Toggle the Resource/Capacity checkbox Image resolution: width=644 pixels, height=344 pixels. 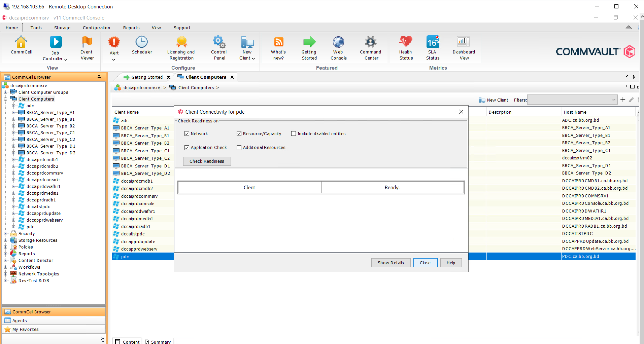click(239, 133)
